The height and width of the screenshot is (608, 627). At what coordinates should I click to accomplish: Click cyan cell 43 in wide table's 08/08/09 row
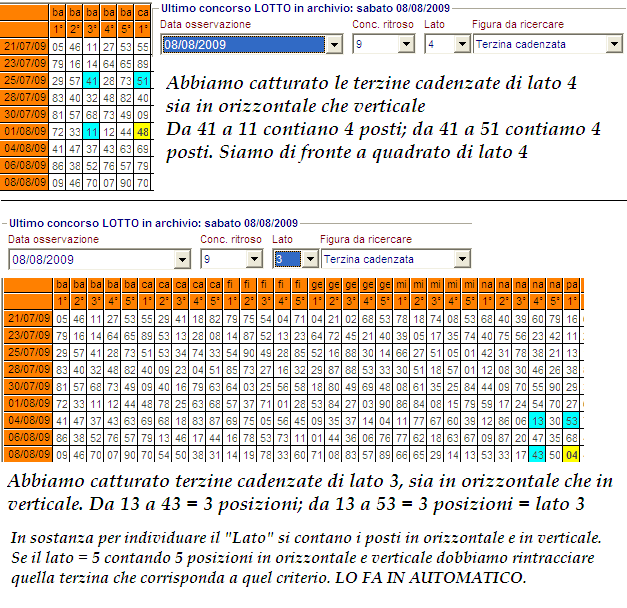537,455
